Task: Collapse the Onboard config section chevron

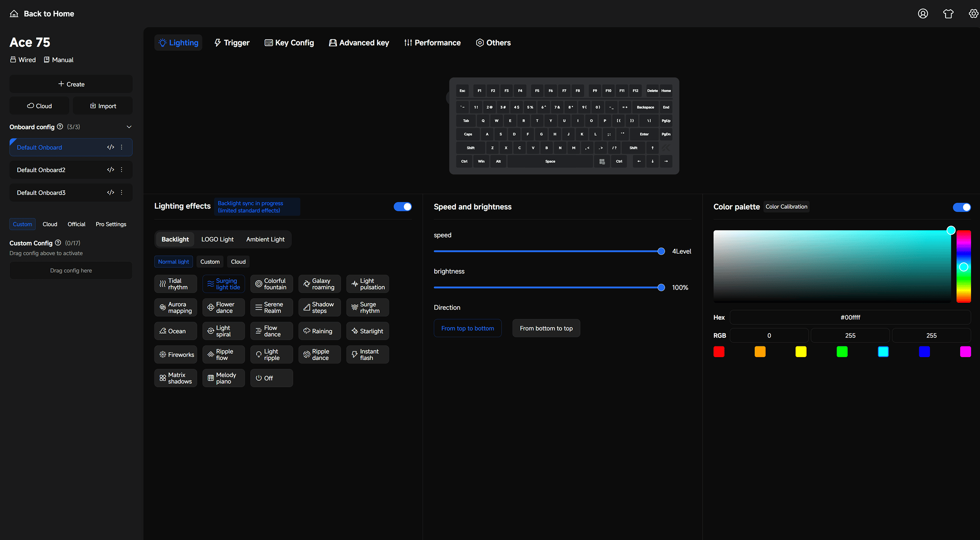Action: [129, 127]
